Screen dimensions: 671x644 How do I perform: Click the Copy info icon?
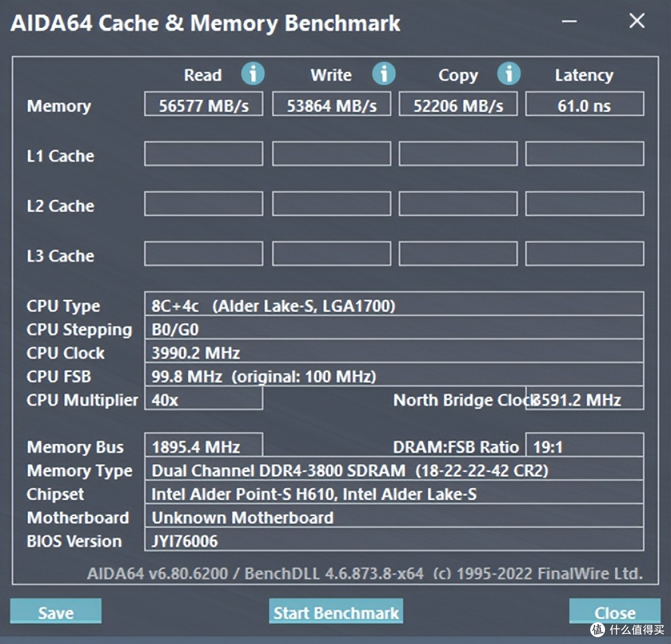pyautogui.click(x=508, y=74)
